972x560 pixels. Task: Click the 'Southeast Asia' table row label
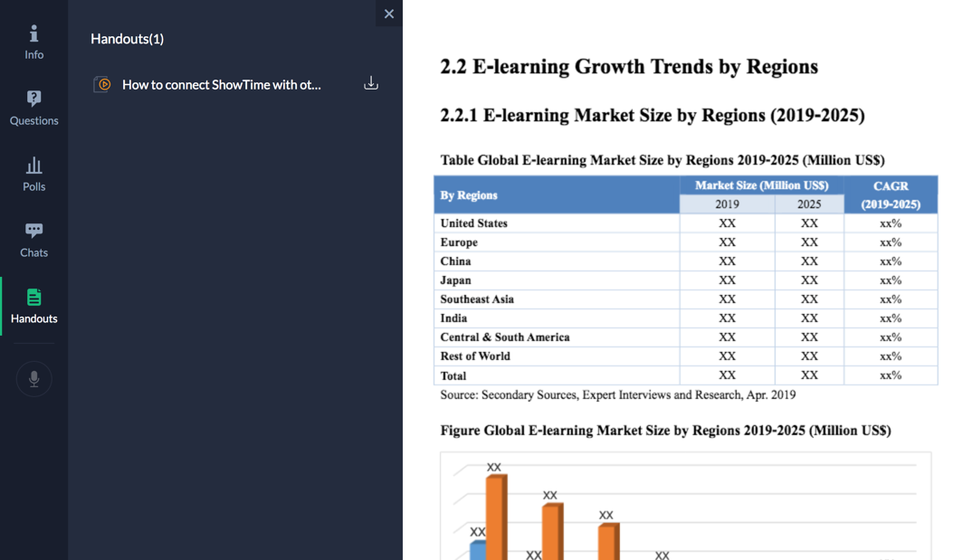pos(477,299)
